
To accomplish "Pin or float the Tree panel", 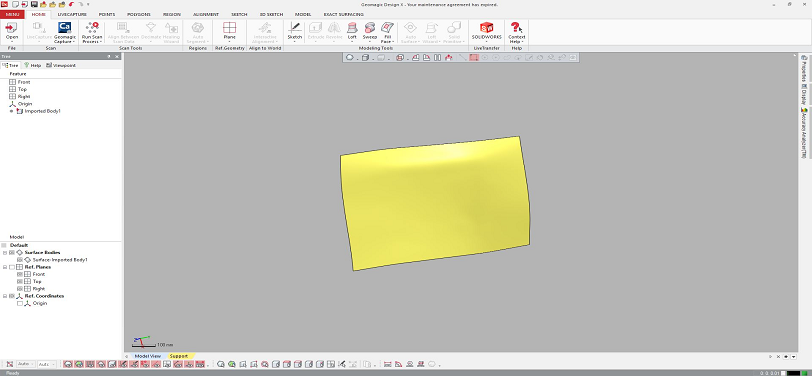I will tap(109, 56).
